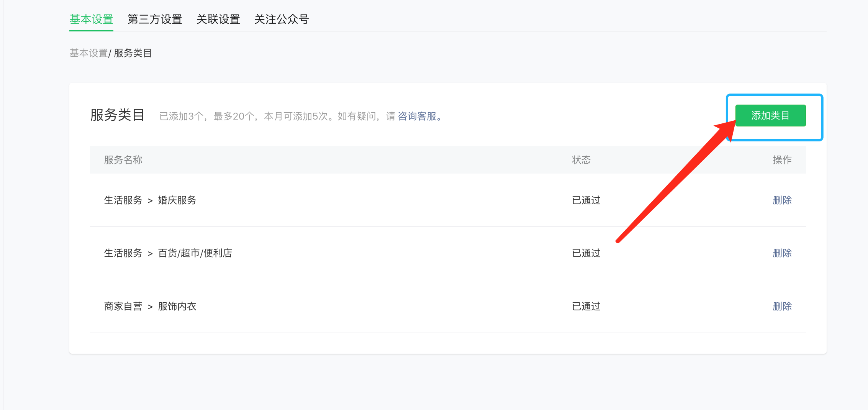Click the 服务名称 column header
This screenshot has height=410, width=868.
click(123, 160)
